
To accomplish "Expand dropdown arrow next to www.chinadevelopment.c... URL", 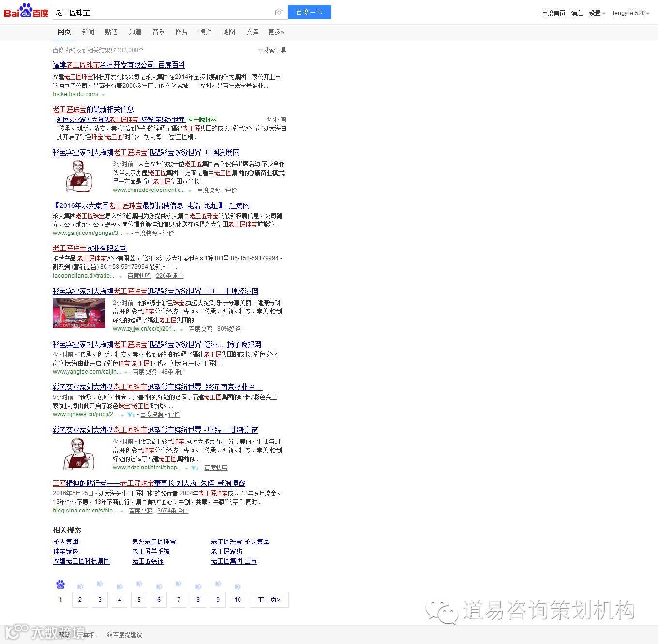I will [x=190, y=190].
